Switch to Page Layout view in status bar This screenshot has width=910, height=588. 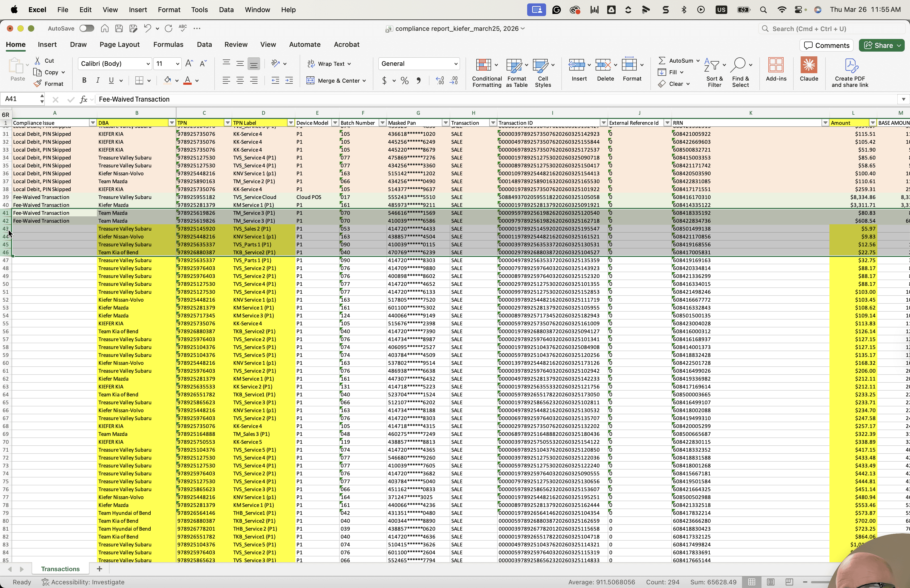click(771, 582)
